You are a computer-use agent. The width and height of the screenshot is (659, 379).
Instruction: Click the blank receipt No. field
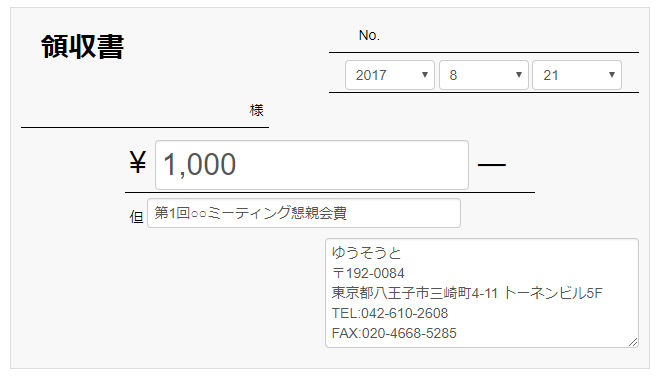click(509, 36)
